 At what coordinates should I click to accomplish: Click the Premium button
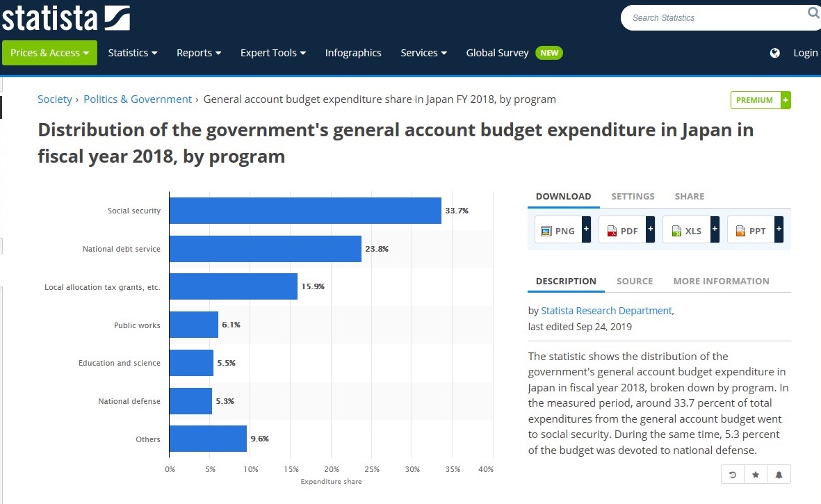(761, 100)
